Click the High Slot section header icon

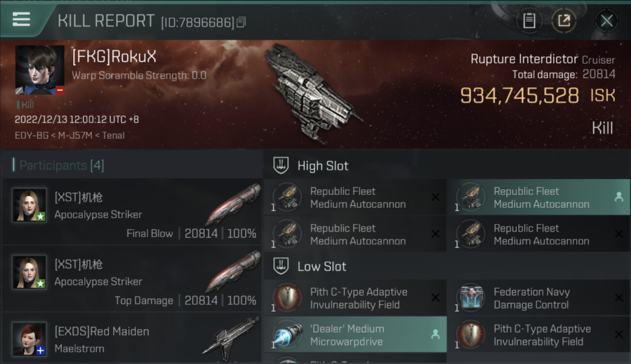coord(282,165)
